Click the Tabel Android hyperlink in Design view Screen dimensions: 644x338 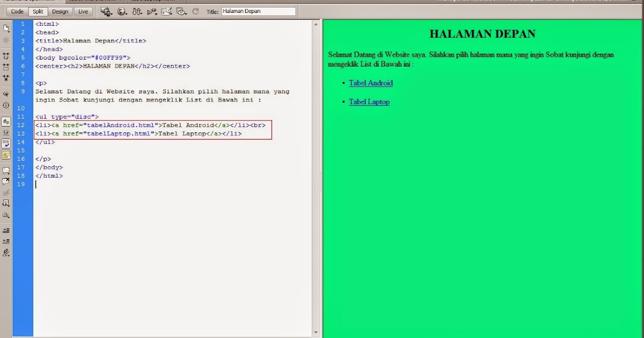coord(371,83)
